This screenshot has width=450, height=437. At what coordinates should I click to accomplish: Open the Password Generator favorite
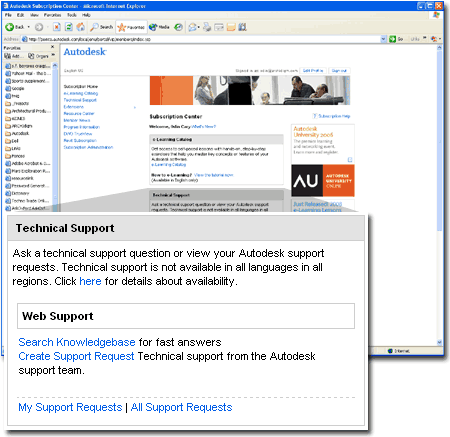point(27,186)
